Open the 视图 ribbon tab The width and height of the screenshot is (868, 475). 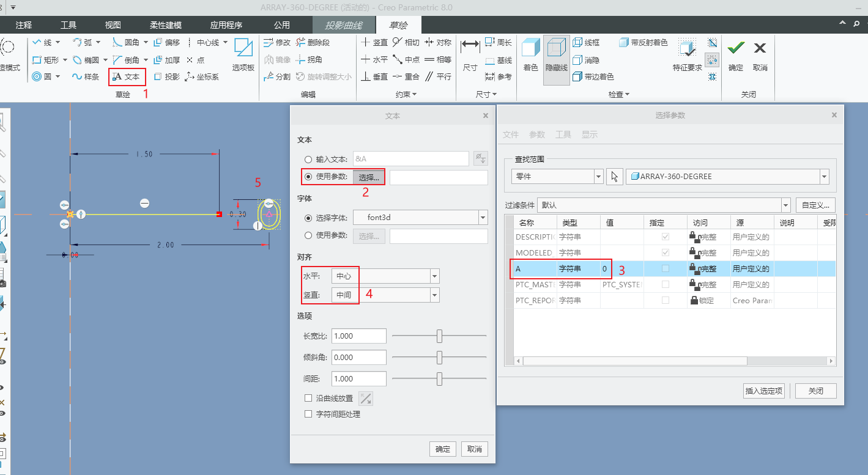(x=113, y=25)
